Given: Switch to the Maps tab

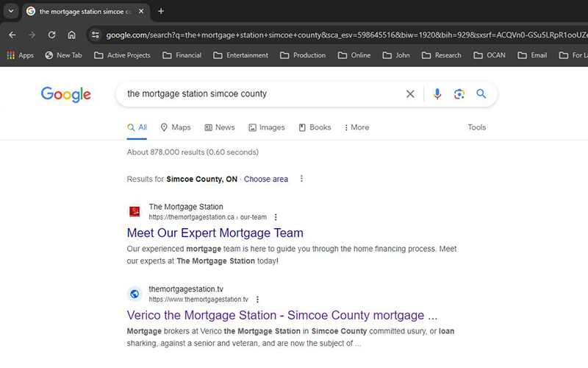Looking at the screenshot, I should pyautogui.click(x=176, y=127).
